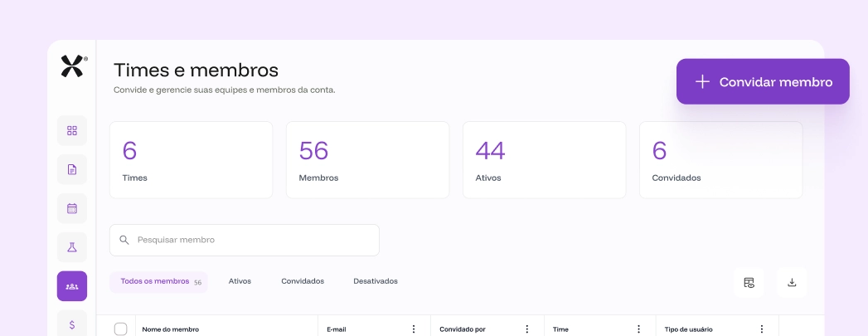Open the calendar icon in sidebar
Image resolution: width=868 pixels, height=336 pixels.
(72, 208)
